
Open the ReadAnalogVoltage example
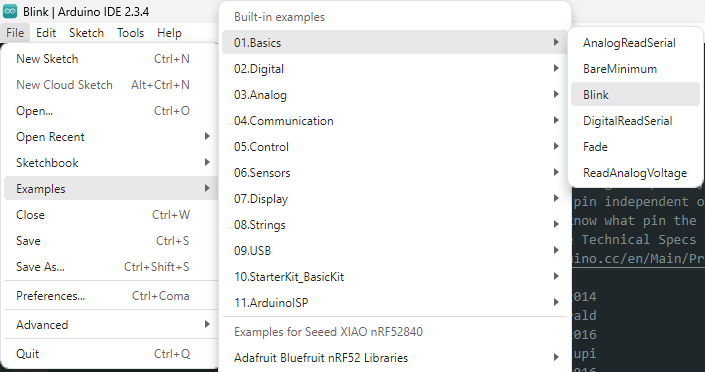click(635, 173)
